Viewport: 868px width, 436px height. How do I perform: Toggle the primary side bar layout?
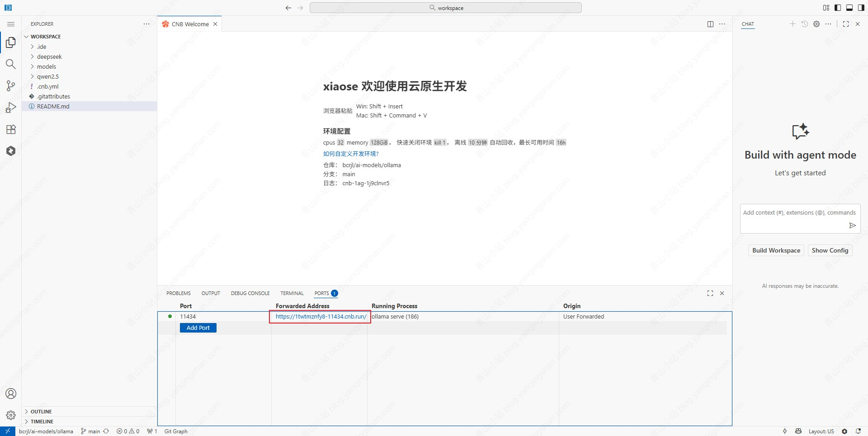pyautogui.click(x=838, y=8)
